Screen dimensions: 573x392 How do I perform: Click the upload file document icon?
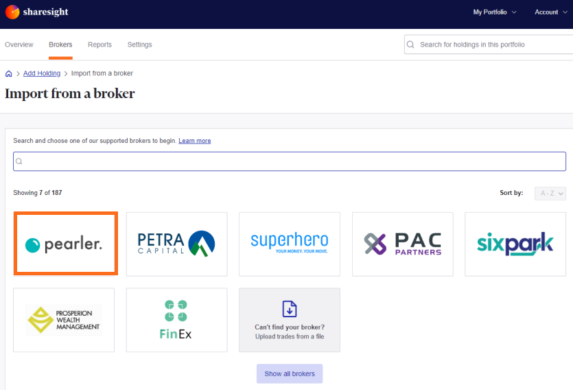pos(290,309)
